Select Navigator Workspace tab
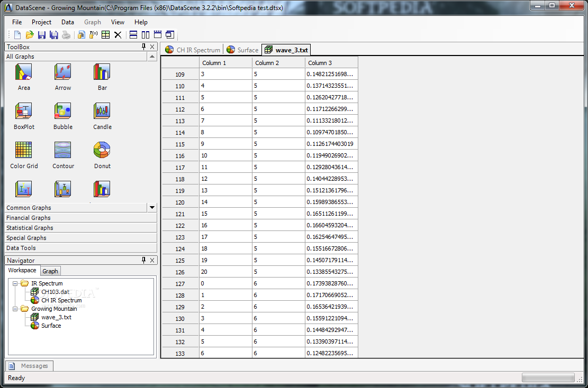Image resolution: width=588 pixels, height=388 pixels. [x=23, y=271]
